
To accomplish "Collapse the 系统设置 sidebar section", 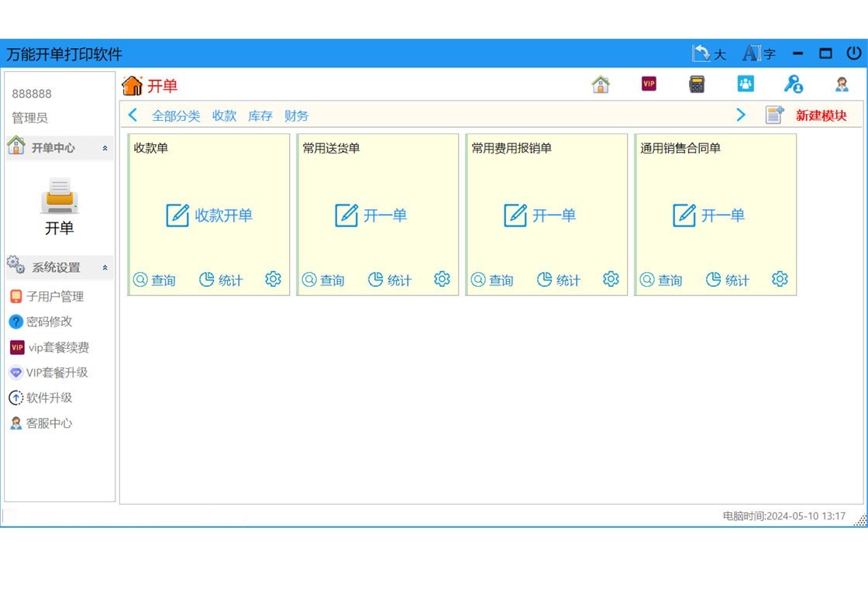I will coord(105,268).
